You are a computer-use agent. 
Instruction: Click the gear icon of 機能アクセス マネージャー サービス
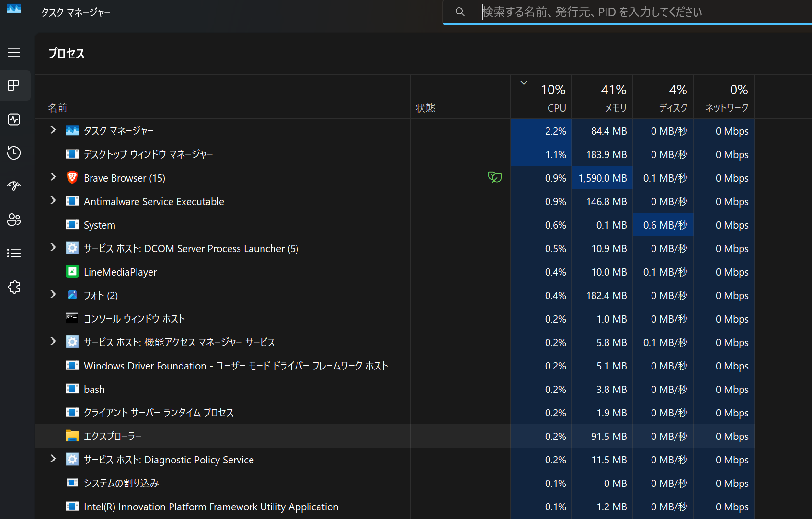point(72,342)
